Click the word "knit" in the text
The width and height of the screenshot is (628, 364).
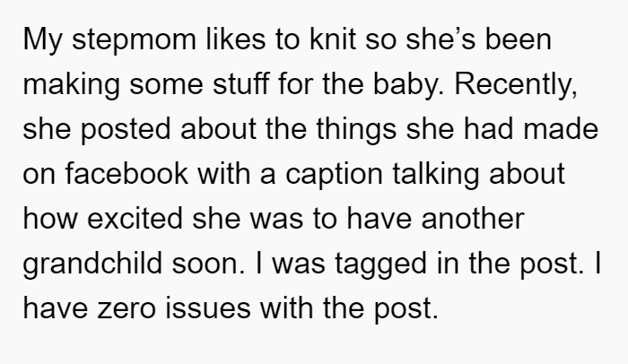coord(333,39)
